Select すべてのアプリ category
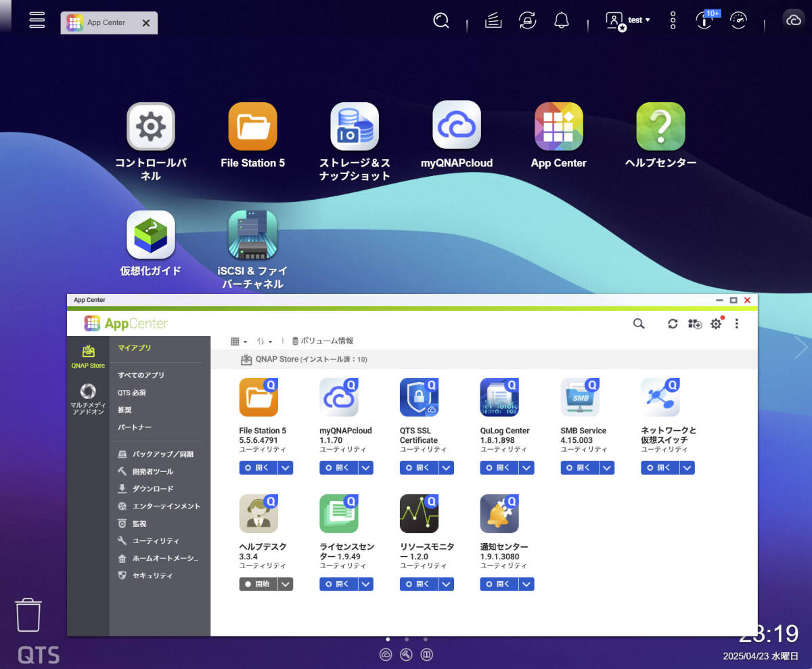812x669 pixels. tap(141, 375)
